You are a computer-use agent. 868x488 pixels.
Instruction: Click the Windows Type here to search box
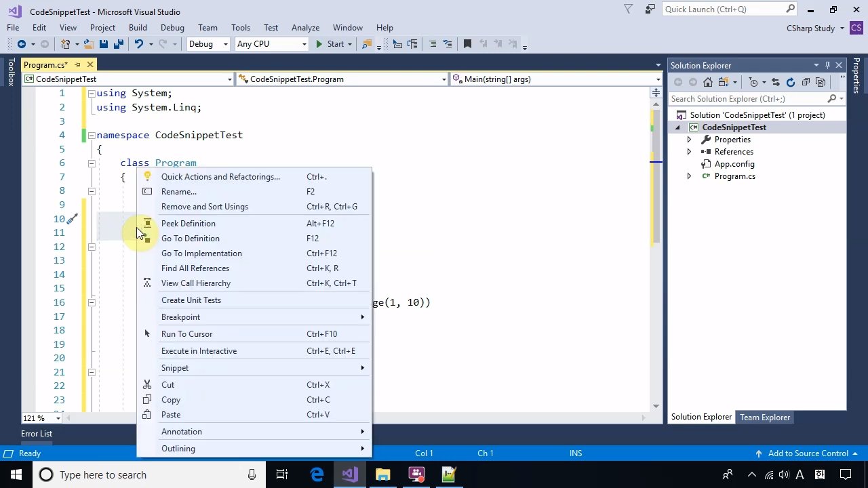click(149, 474)
